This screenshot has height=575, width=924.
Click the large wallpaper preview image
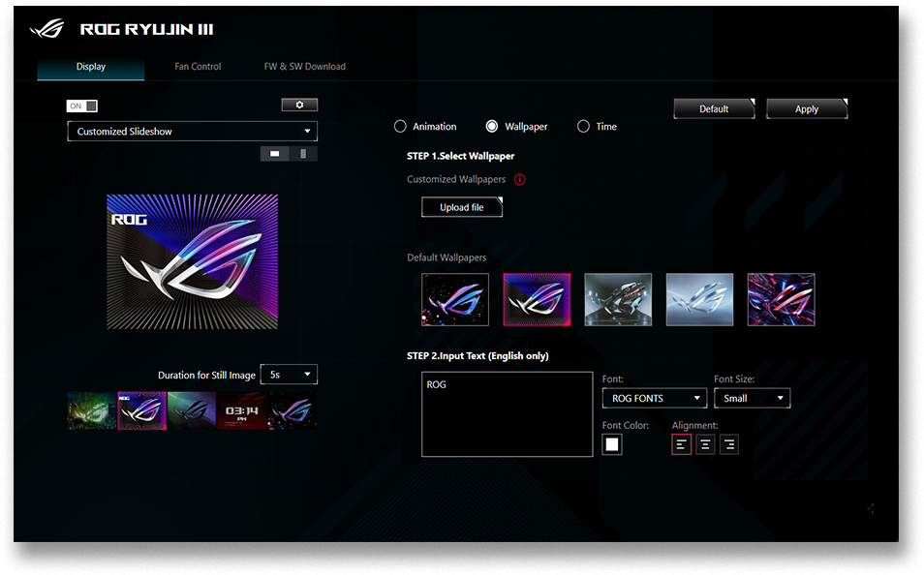[x=192, y=261]
